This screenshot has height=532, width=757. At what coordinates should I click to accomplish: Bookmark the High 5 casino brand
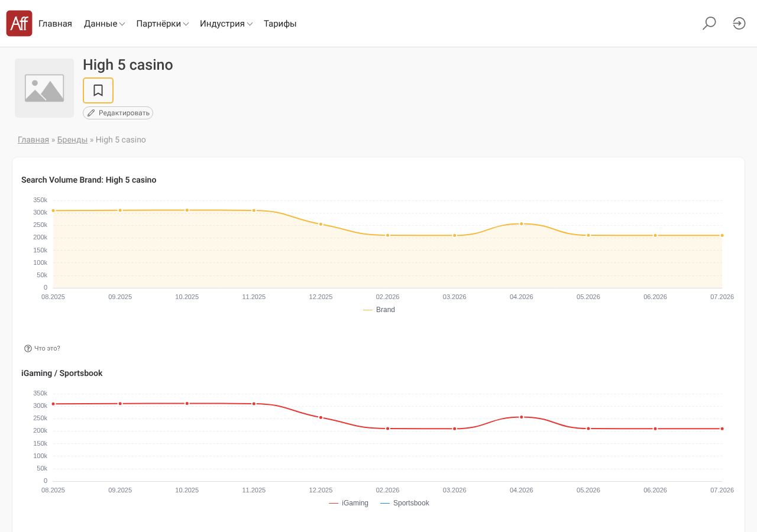coord(98,90)
